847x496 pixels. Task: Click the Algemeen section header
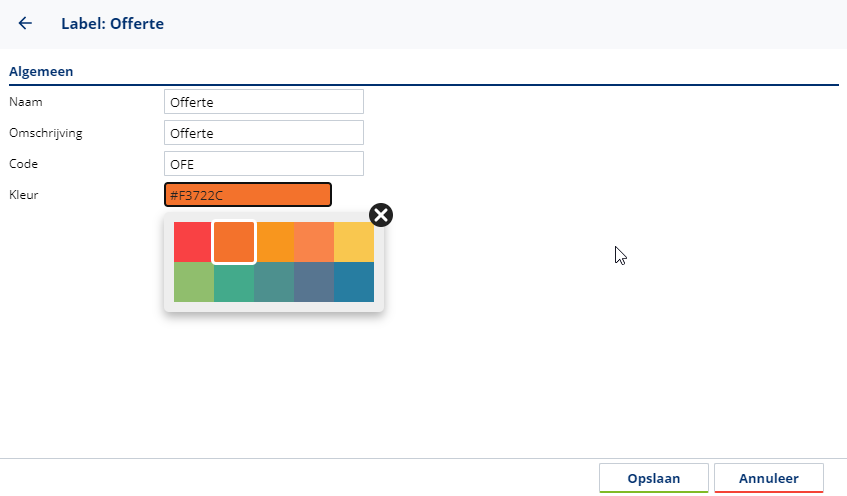[41, 72]
